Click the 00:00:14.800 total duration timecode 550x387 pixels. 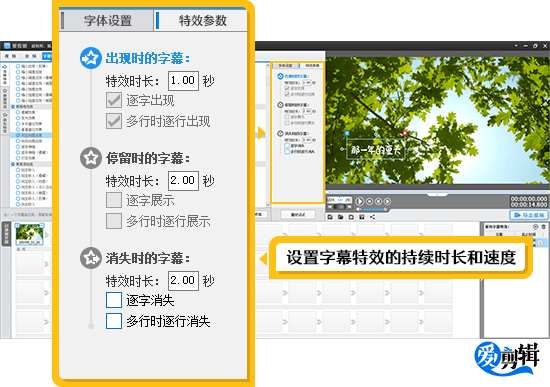tap(529, 204)
